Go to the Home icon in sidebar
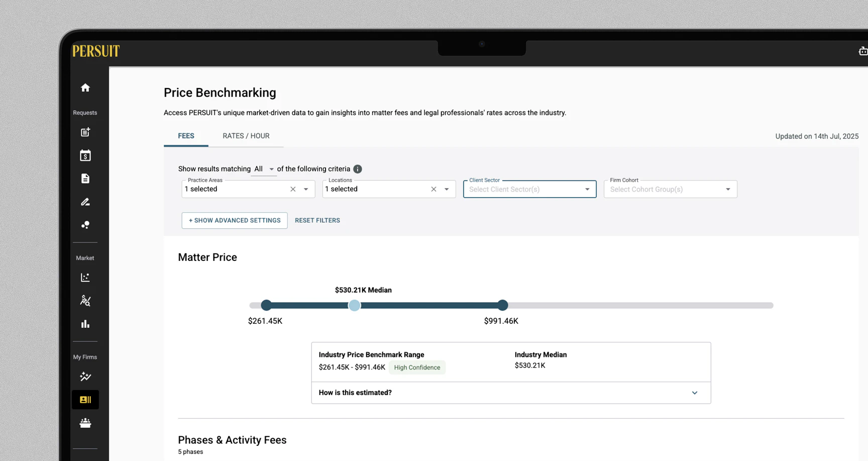The width and height of the screenshot is (868, 461). (85, 88)
